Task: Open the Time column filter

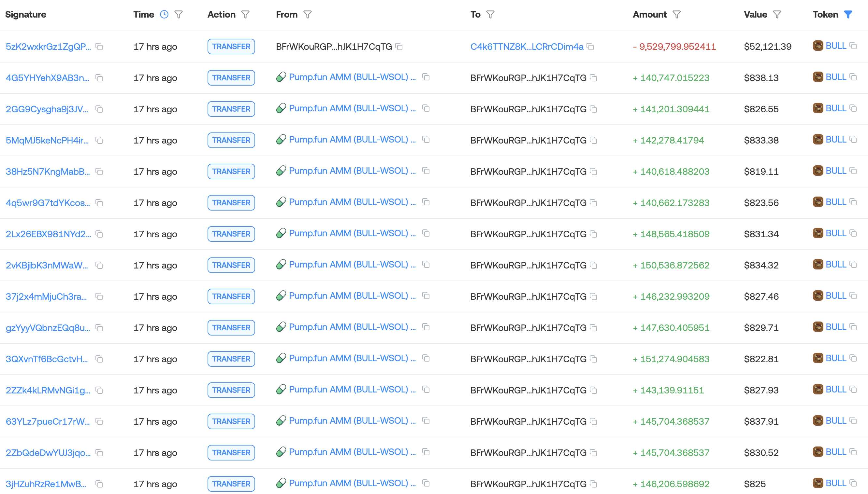Action: coord(179,14)
